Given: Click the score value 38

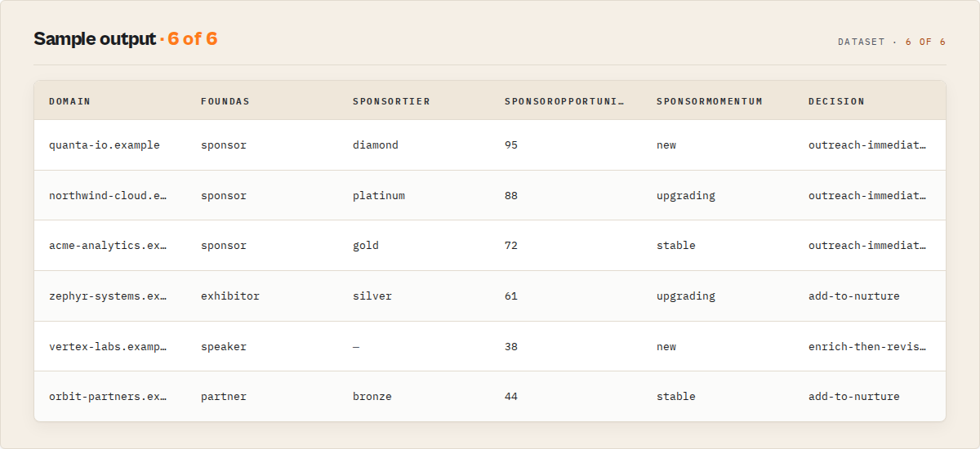Looking at the screenshot, I should (511, 347).
